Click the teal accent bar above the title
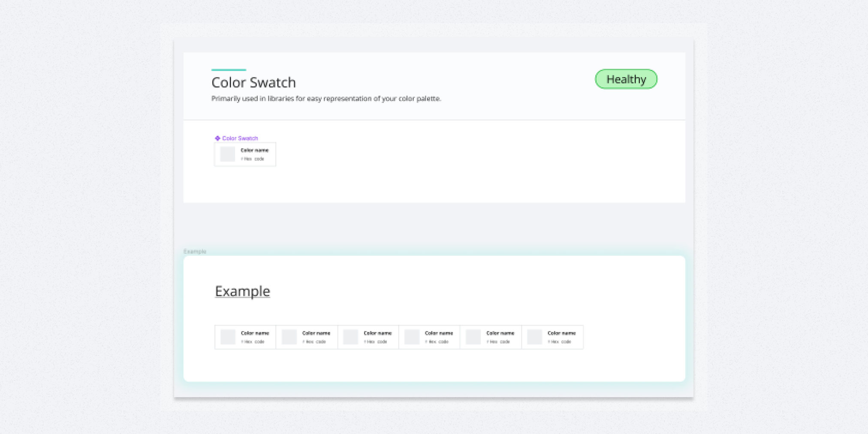 coord(228,69)
